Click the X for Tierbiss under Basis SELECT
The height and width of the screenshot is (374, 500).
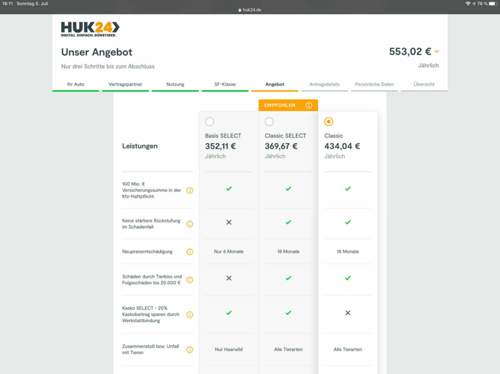229,278
